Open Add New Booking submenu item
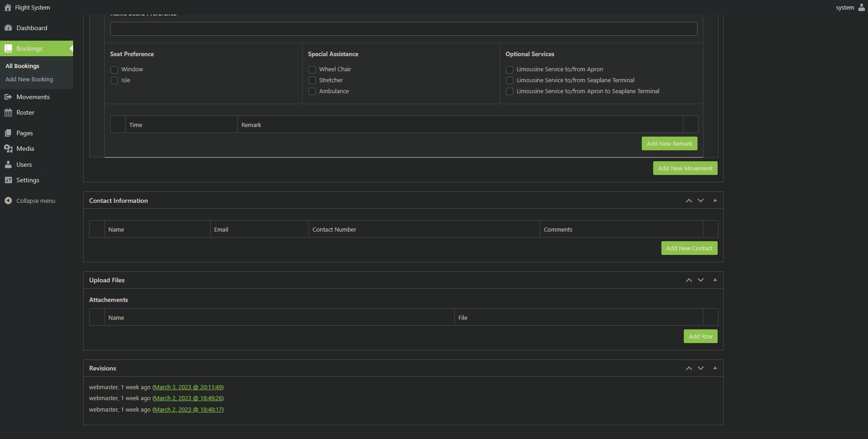 coord(29,79)
